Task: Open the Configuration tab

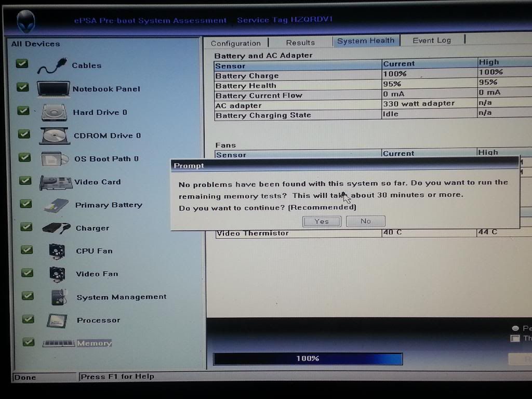Action: click(236, 43)
